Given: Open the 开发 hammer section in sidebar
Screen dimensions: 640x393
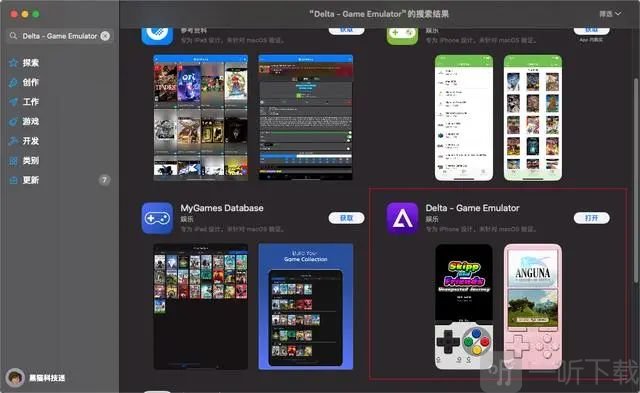Looking at the screenshot, I should coord(24,141).
